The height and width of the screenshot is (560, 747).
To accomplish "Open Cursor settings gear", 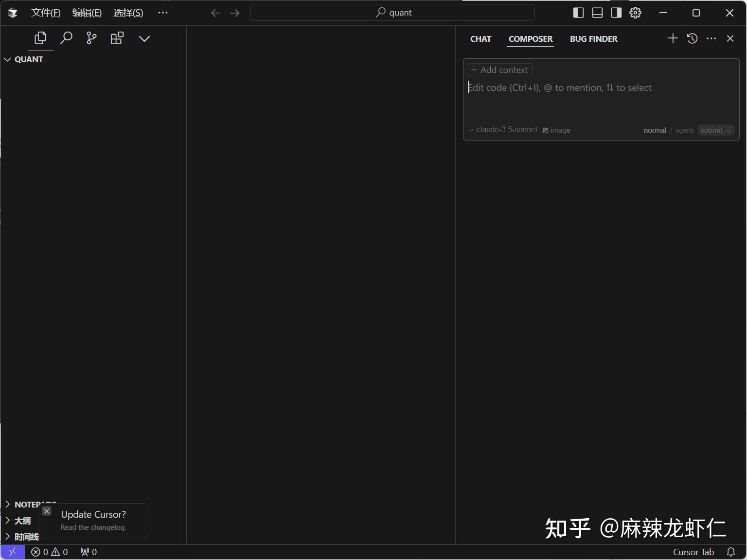I will tap(635, 13).
